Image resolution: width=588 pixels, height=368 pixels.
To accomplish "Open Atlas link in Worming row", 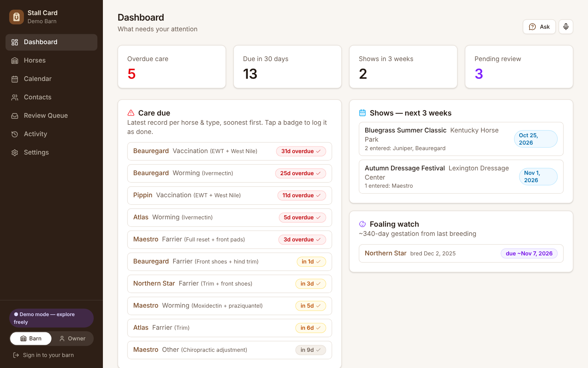I will tap(141, 217).
